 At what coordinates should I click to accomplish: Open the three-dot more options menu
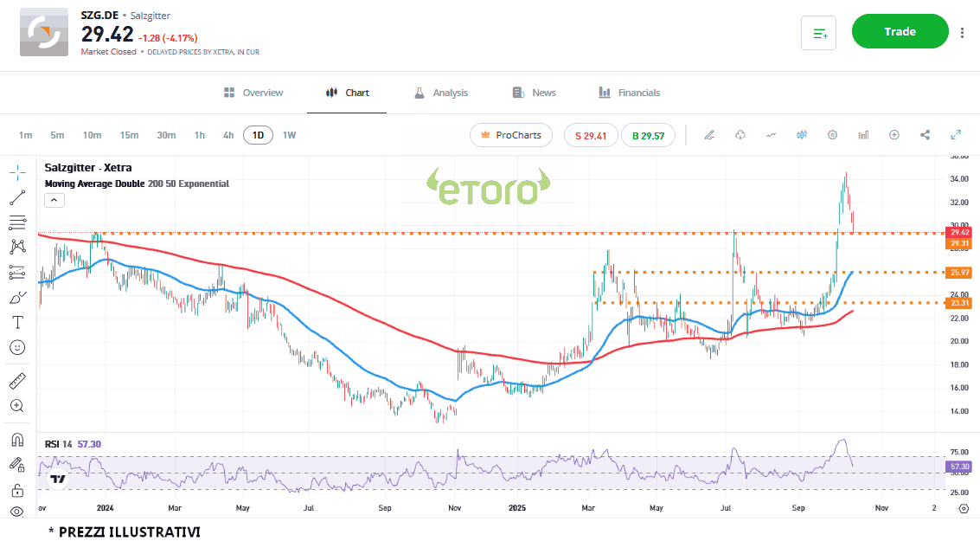tap(962, 32)
